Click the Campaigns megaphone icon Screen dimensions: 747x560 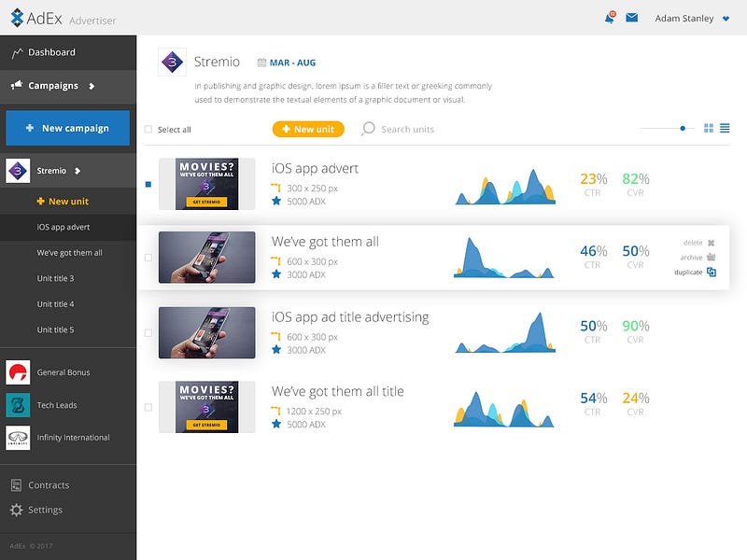pos(17,85)
